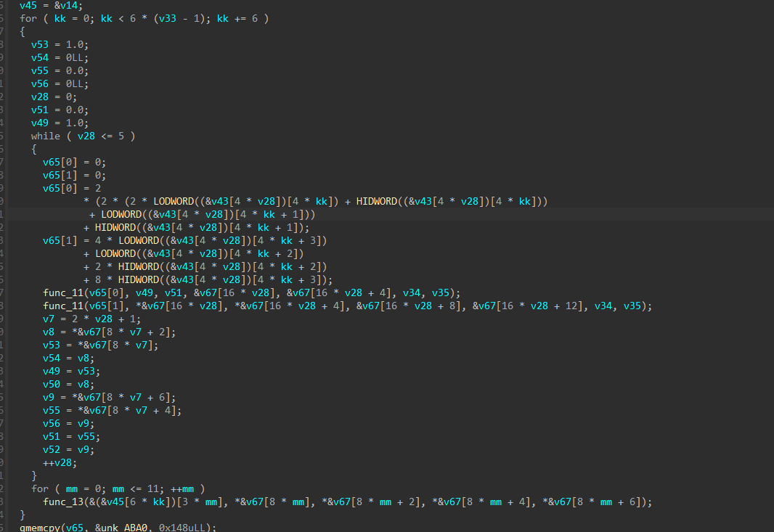Screen dimensions: 774x532
Task: Click v9 in 'v9 = *&v67[8 * v7 + 6]'
Action: tap(49, 397)
